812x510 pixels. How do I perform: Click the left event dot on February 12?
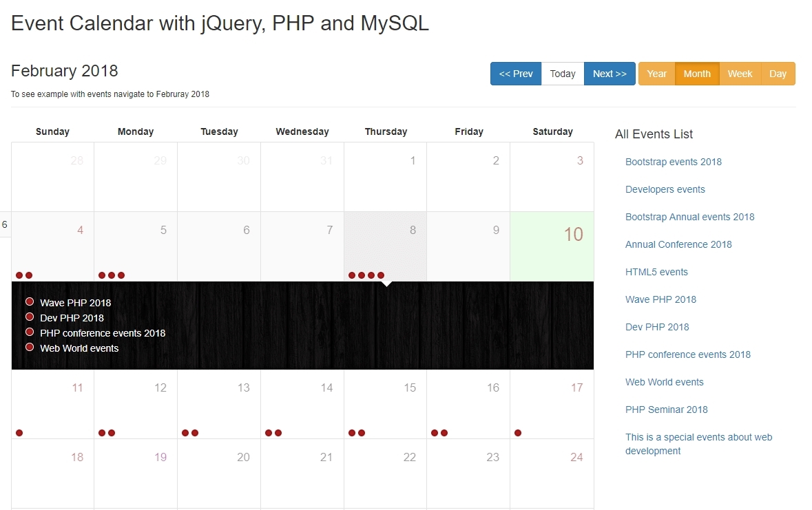102,433
